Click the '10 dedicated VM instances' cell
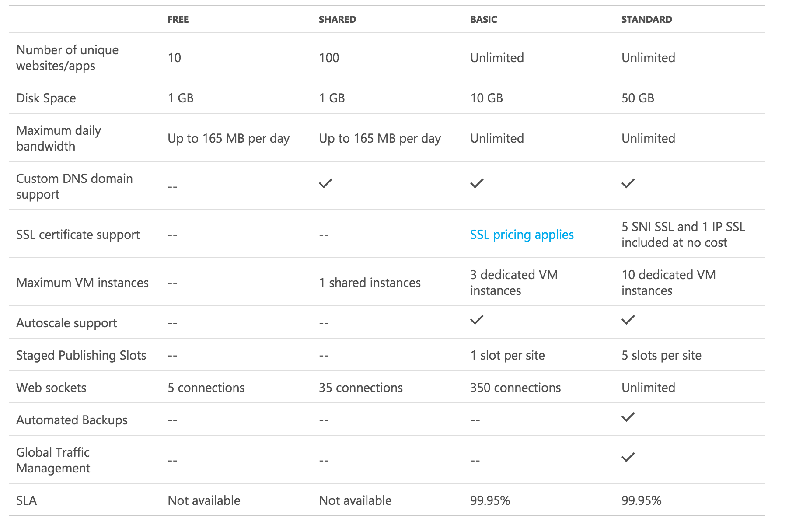Image resolution: width=789 pixels, height=532 pixels. [x=668, y=283]
